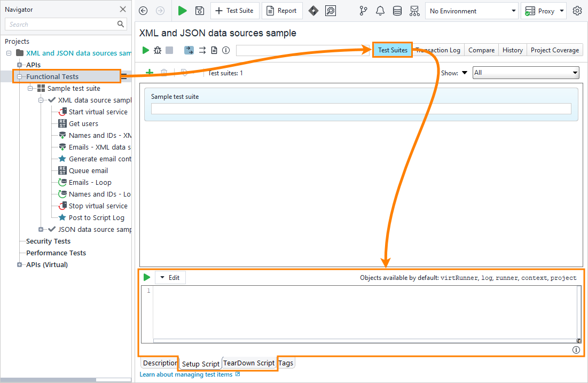Image resolution: width=588 pixels, height=383 pixels.
Task: Open the Environments database icon
Action: tap(397, 10)
